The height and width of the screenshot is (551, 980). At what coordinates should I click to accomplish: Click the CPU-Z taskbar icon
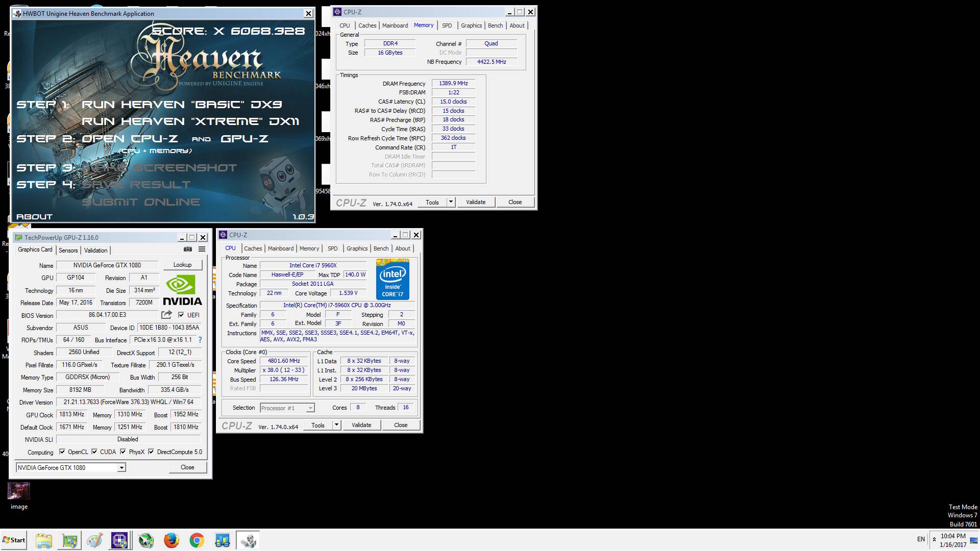click(119, 540)
